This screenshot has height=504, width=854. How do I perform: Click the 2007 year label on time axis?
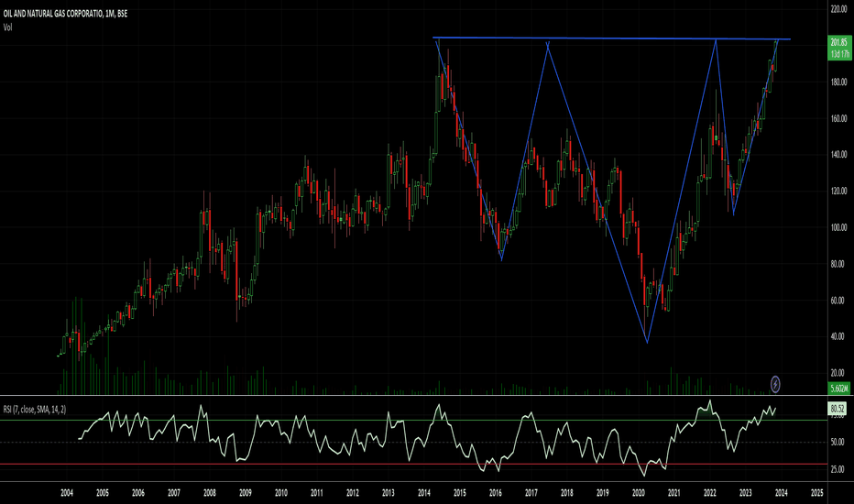tap(174, 493)
